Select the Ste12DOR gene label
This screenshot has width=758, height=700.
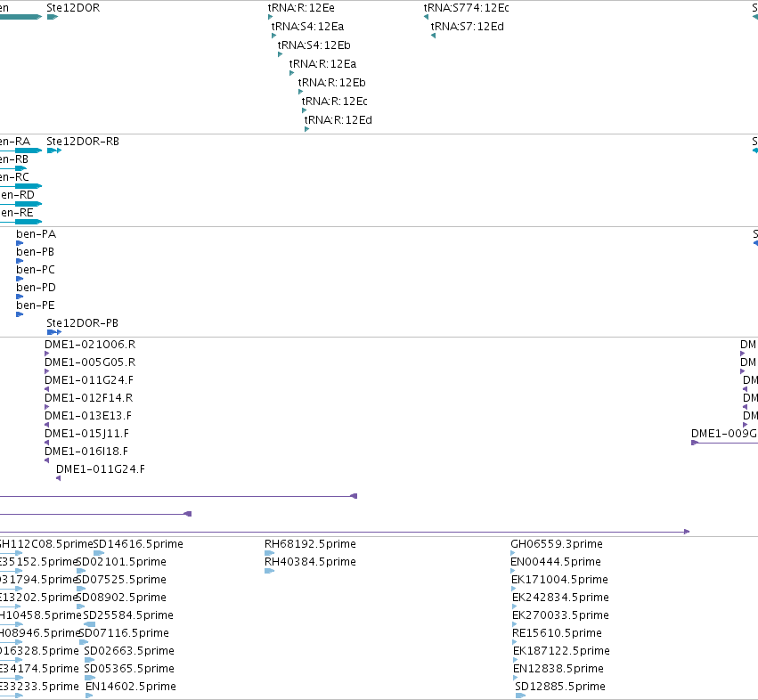pyautogui.click(x=73, y=8)
